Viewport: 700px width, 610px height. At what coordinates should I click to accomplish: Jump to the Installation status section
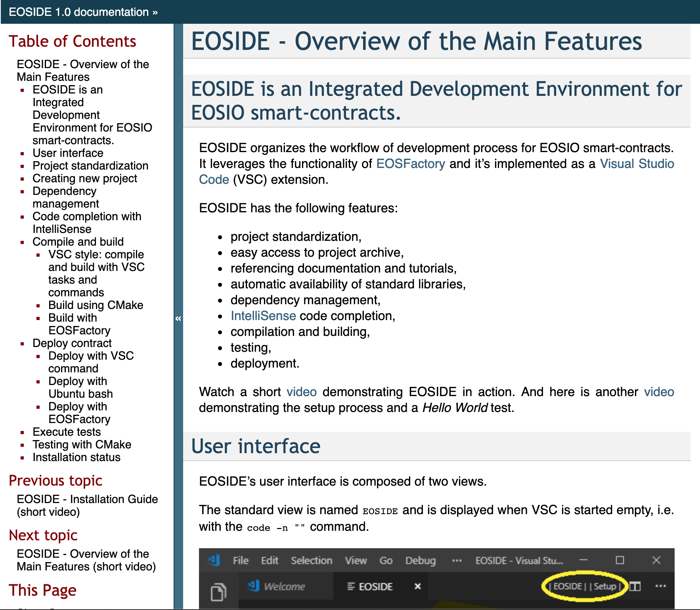pyautogui.click(x=77, y=457)
